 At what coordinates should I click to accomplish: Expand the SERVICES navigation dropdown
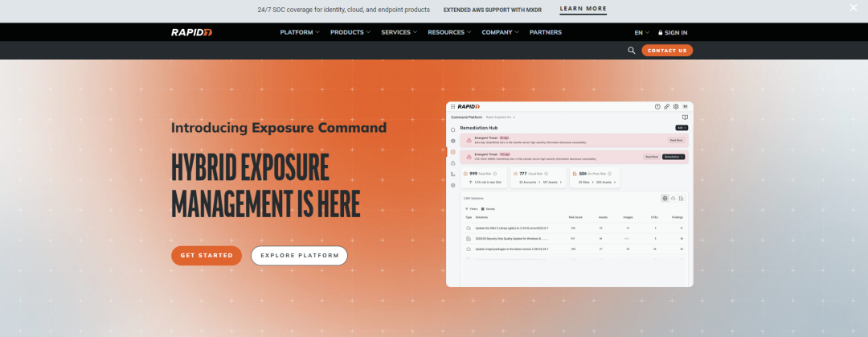tap(399, 32)
